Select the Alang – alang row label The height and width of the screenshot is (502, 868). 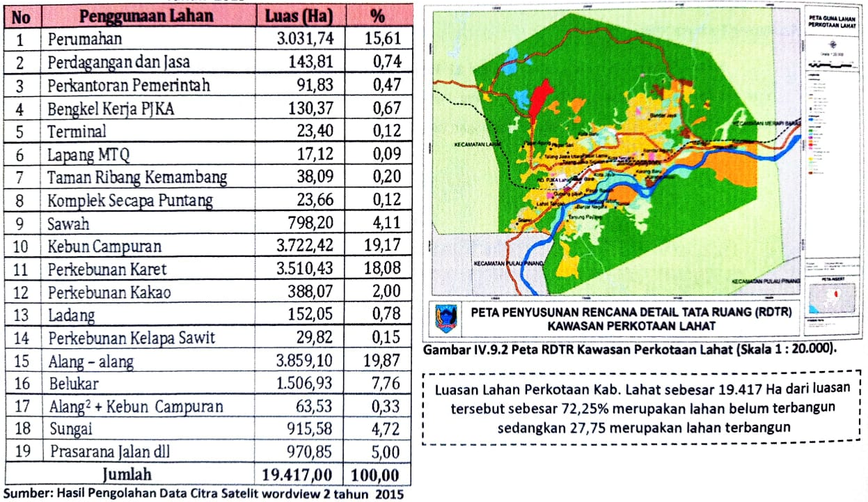point(91,361)
